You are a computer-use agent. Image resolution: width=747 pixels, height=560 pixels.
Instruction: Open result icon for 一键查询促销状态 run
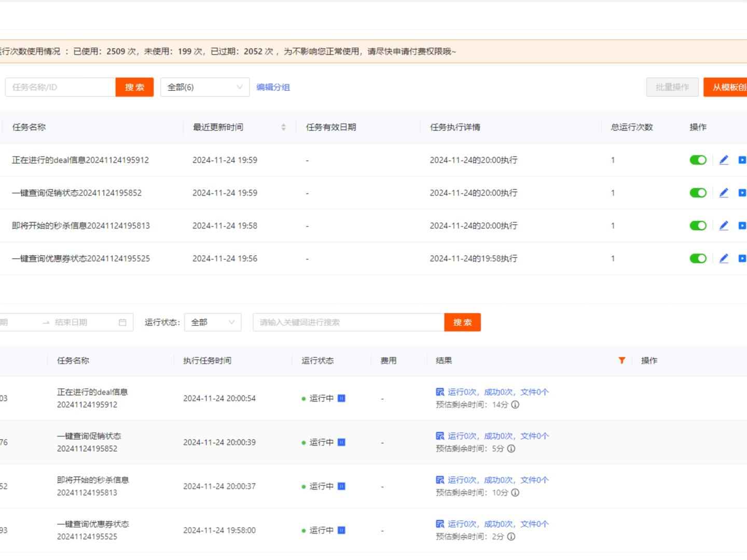440,436
